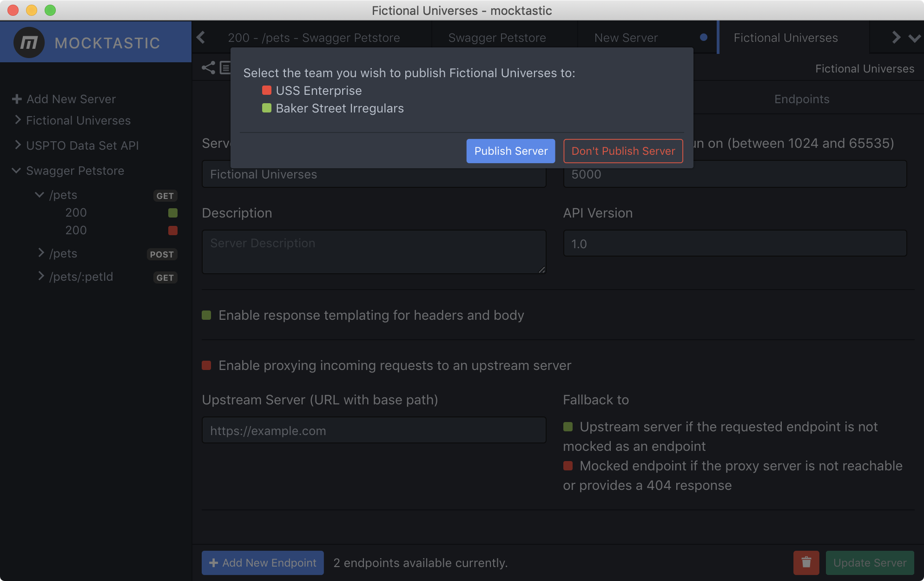Toggle the green checkbox on first 200 response
The height and width of the screenshot is (581, 924).
(173, 213)
